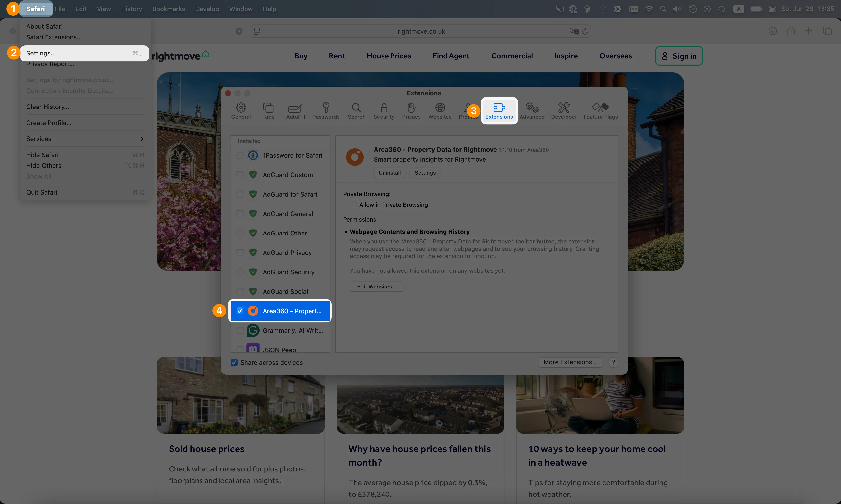Image resolution: width=841 pixels, height=504 pixels.
Task: Open the Sold house prices thumbnail
Action: click(x=240, y=395)
